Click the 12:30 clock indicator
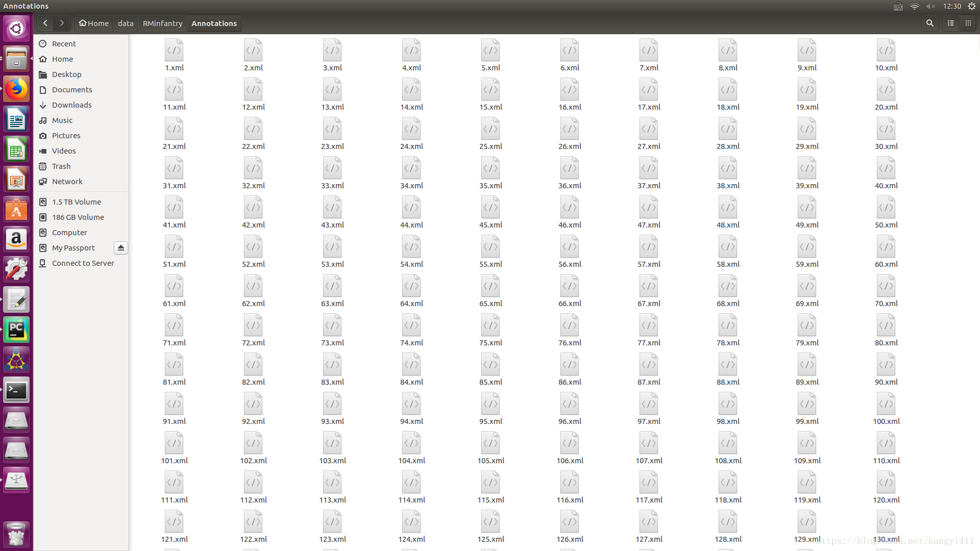The width and height of the screenshot is (980, 551). click(x=952, y=6)
